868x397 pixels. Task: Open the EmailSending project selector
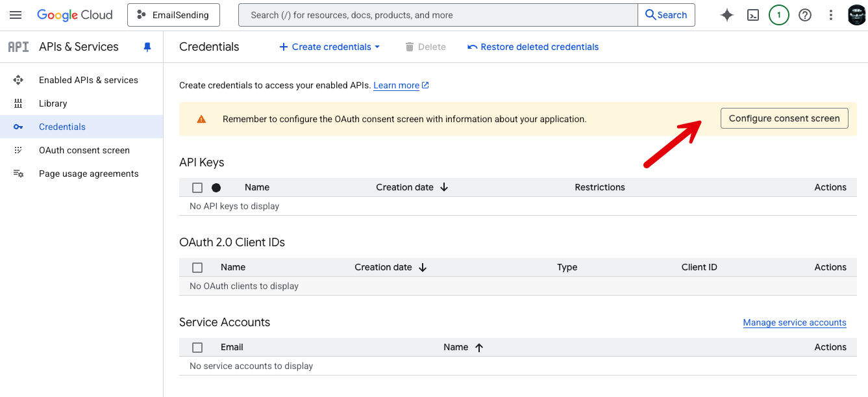coord(173,15)
